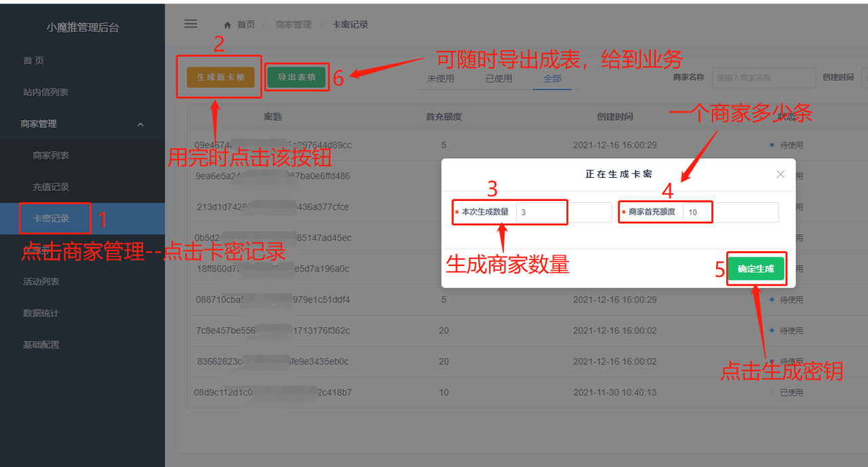Viewport: 868px width, 467px height.
Task: Switch to the 已使用 tab
Action: [x=498, y=79]
